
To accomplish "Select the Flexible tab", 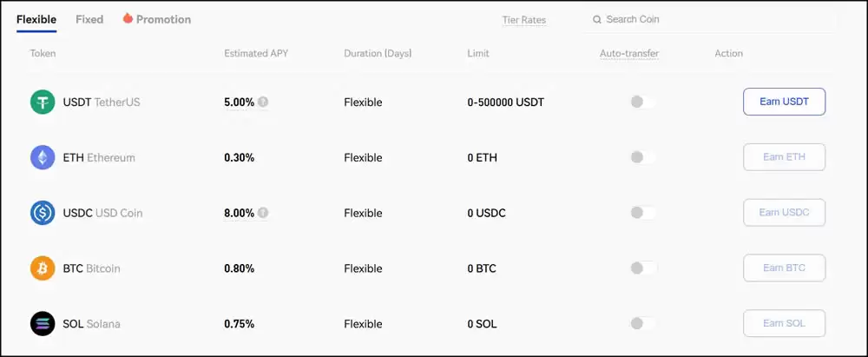I will click(x=36, y=19).
